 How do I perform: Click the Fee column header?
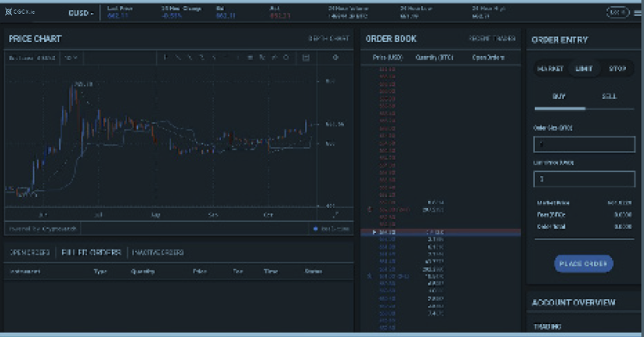pyautogui.click(x=238, y=272)
